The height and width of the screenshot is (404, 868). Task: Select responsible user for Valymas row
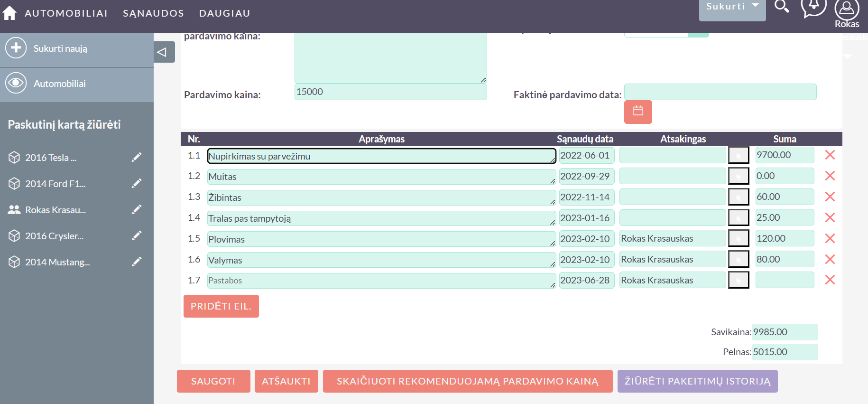tap(739, 259)
